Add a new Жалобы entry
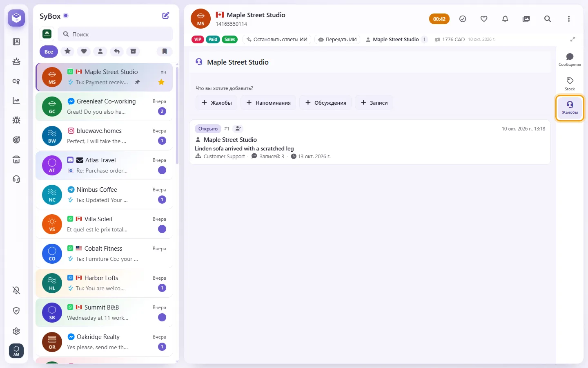Viewport: 588px width, 368px height. [217, 103]
